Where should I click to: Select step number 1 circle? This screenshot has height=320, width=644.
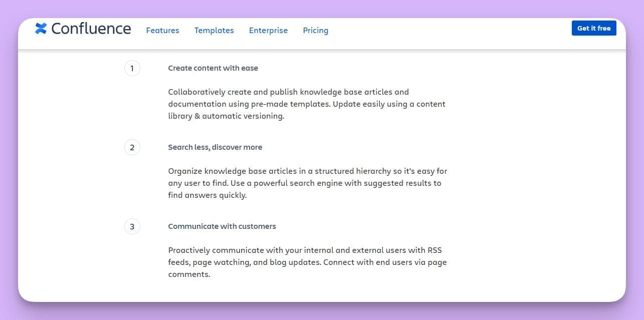point(132,68)
